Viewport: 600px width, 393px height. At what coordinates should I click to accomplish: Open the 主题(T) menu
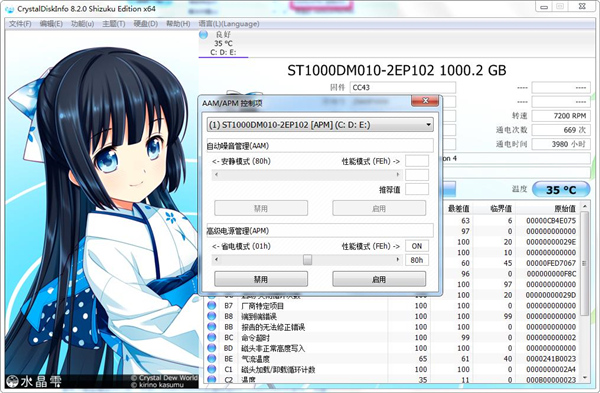tap(114, 24)
